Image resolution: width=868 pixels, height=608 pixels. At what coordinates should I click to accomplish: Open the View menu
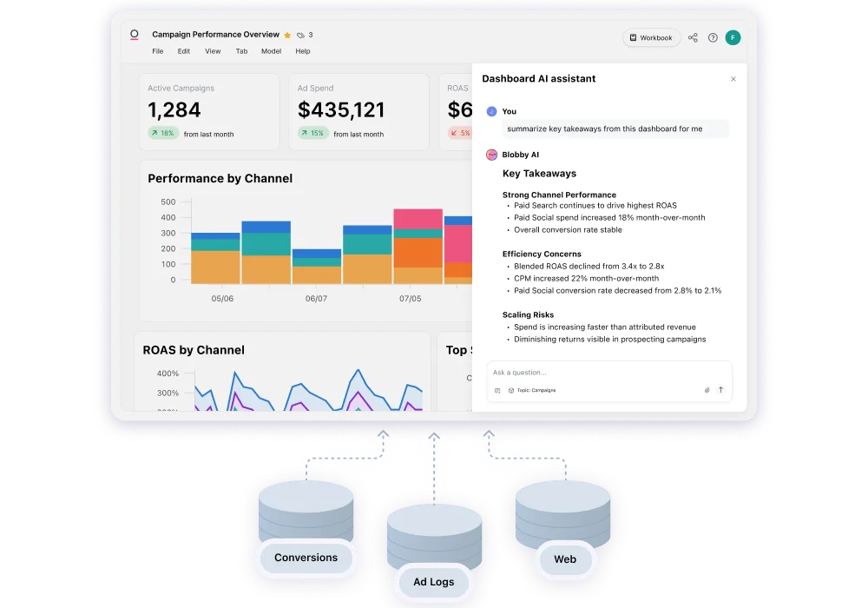point(213,51)
